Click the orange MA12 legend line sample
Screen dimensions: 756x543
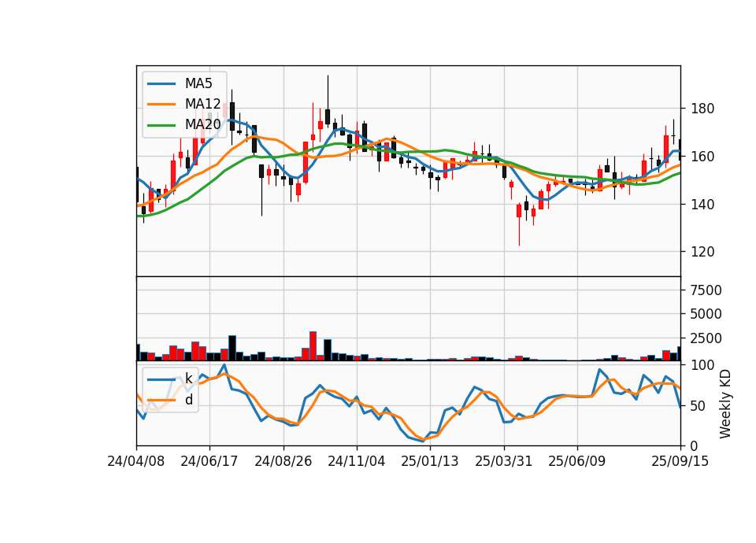pos(161,104)
